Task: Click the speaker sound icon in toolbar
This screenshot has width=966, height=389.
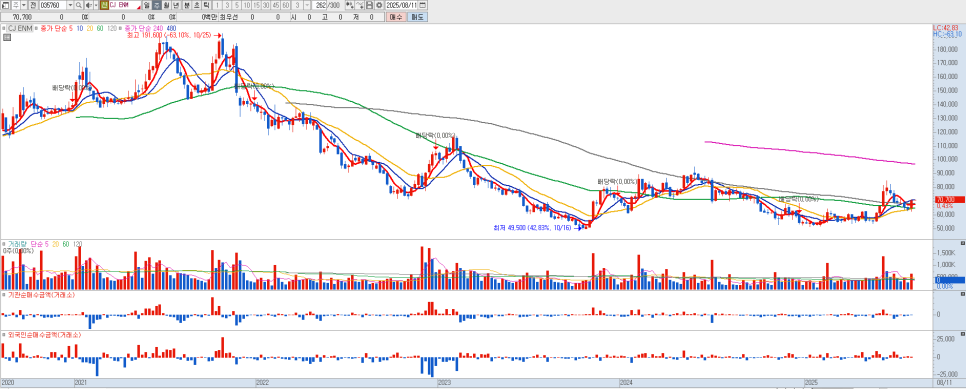Action: (x=88, y=5)
